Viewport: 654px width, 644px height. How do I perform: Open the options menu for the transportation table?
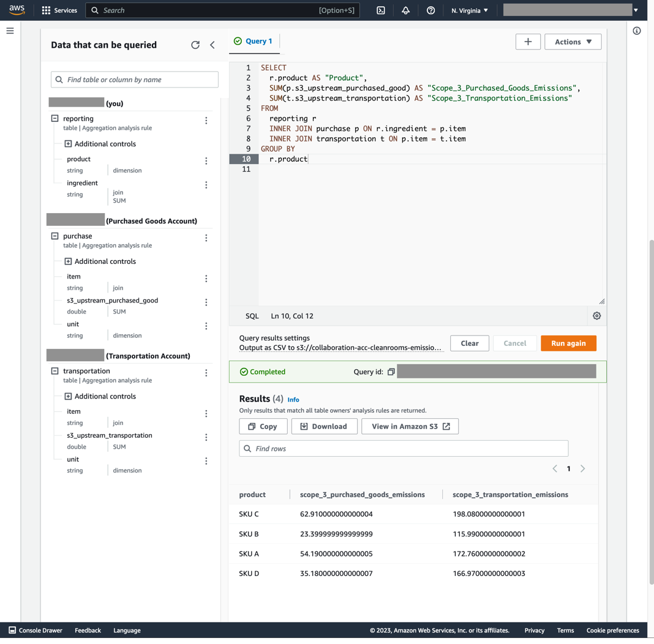(206, 373)
